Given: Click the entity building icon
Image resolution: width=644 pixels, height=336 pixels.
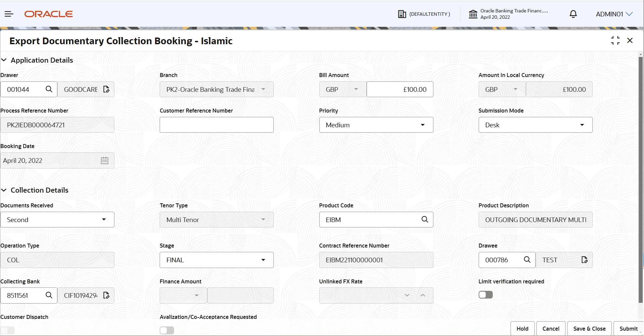Looking at the screenshot, I should pyautogui.click(x=402, y=14).
